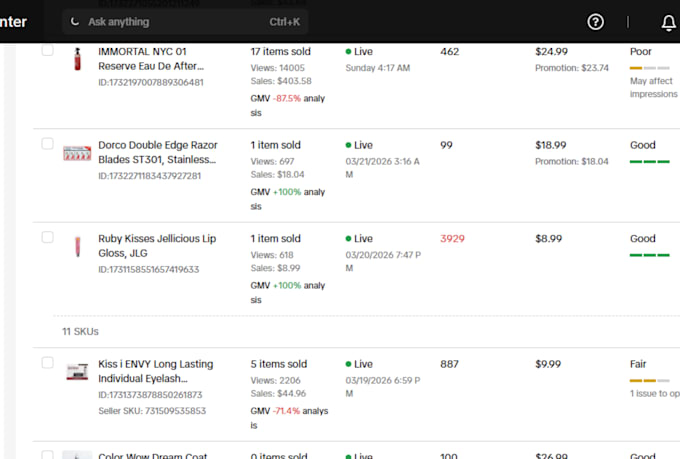Click the ID:1732197007889306481 text

pos(150,82)
